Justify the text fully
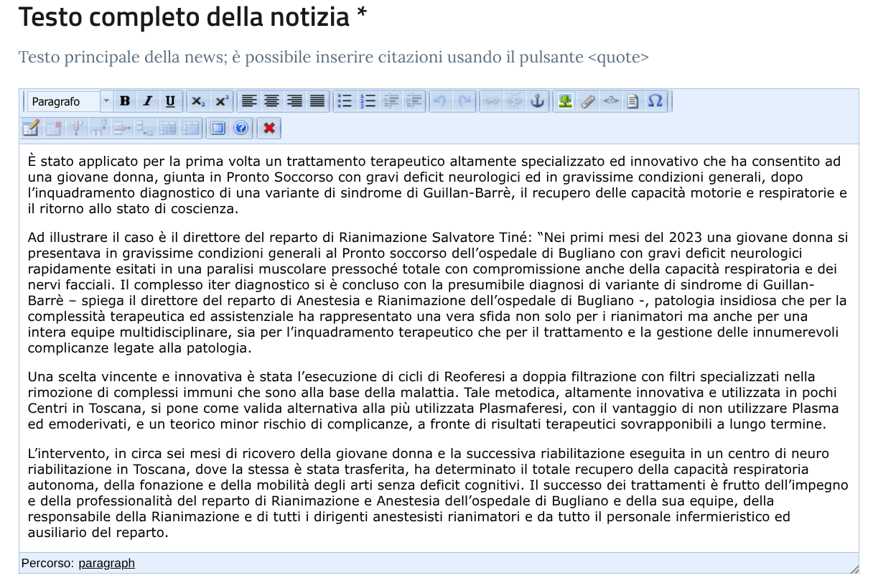Image resolution: width=873 pixels, height=588 pixels. [317, 101]
